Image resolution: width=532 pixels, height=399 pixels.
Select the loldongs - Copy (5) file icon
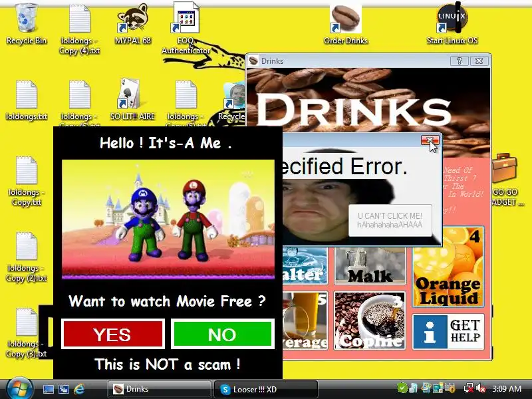coord(186,102)
